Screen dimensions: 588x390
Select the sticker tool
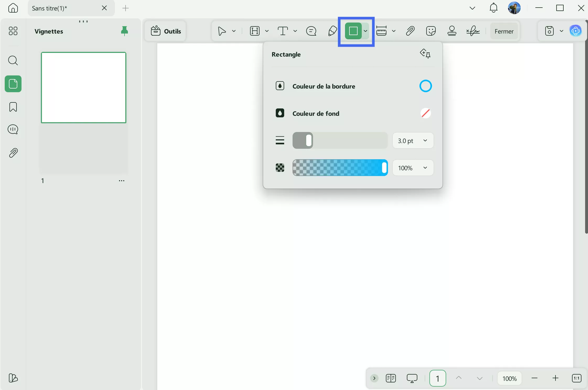pyautogui.click(x=430, y=31)
